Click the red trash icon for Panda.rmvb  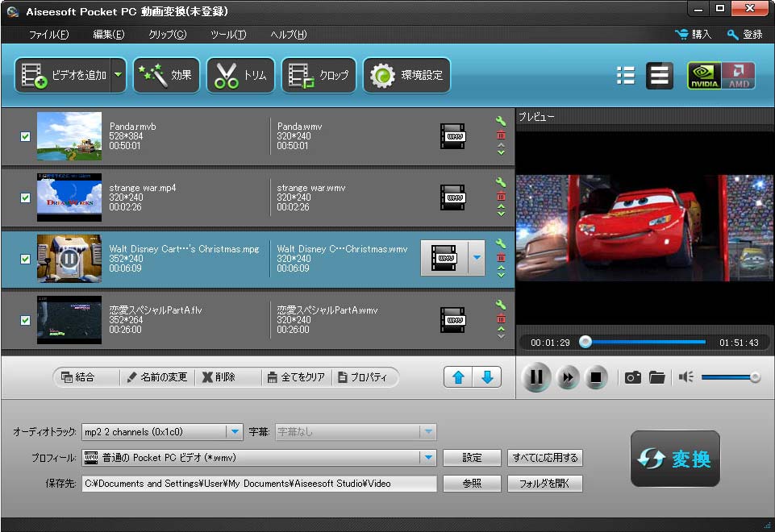pos(501,135)
